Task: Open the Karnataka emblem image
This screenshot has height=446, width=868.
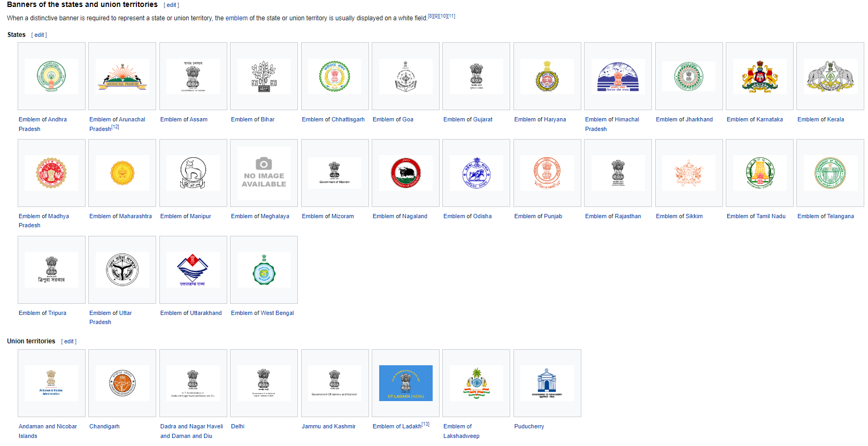Action: pyautogui.click(x=759, y=76)
